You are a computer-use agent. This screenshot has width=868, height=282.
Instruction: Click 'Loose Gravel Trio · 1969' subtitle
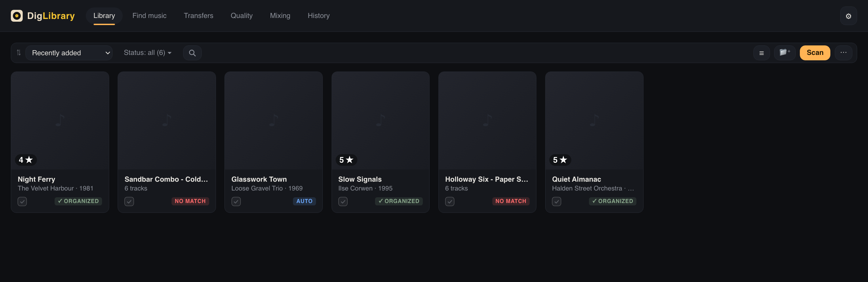267,188
